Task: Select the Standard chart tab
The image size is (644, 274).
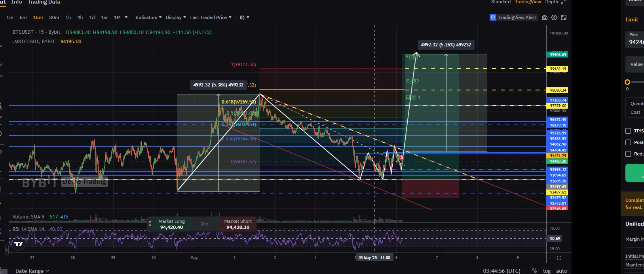Action: pos(501,2)
